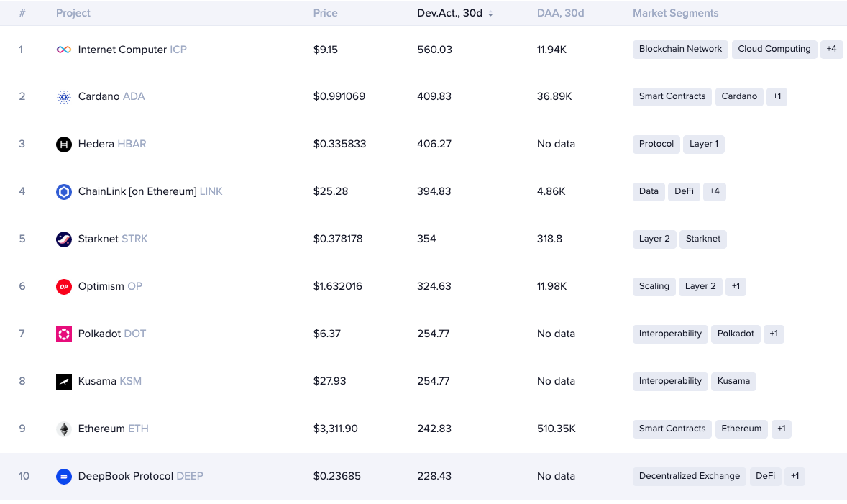Expand +1 segments in Cardano row
Image resolution: width=847 pixels, height=504 pixels.
point(777,96)
